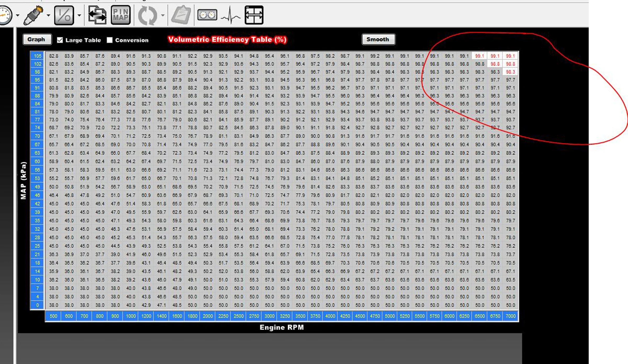Click the heartbeat waveform logging icon
This screenshot has width=628, height=364.
231,15
